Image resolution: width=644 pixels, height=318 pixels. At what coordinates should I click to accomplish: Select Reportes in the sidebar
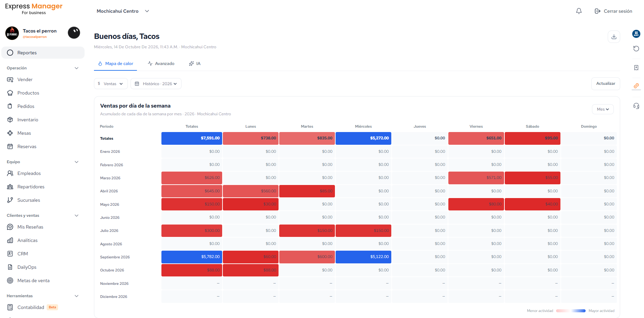tap(43, 53)
